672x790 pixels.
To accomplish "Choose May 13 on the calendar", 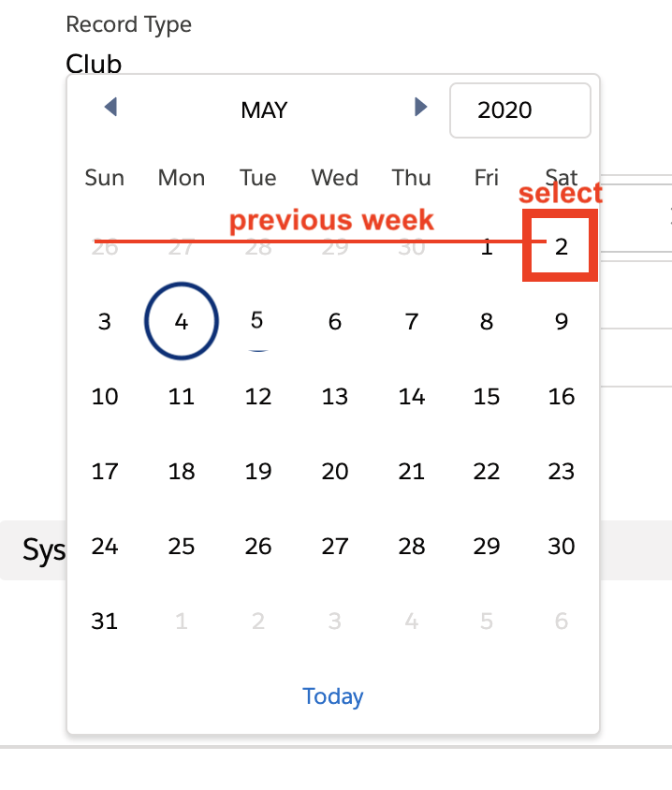I will 335,397.
